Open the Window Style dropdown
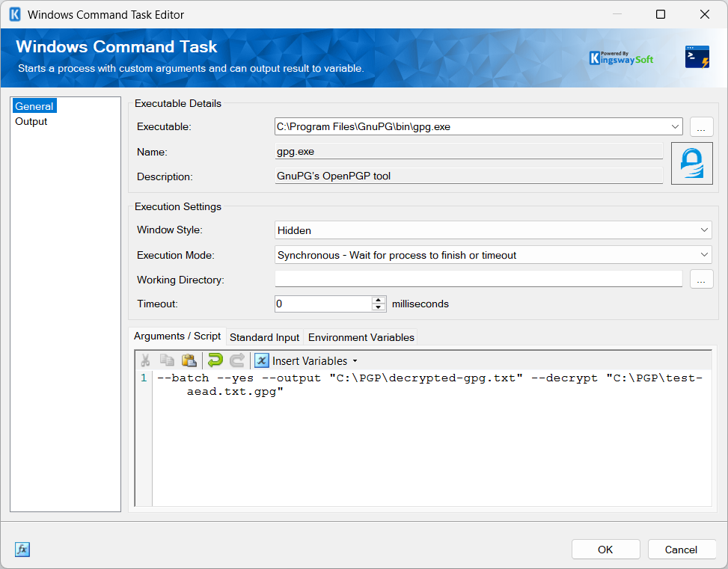The image size is (728, 569). (704, 230)
